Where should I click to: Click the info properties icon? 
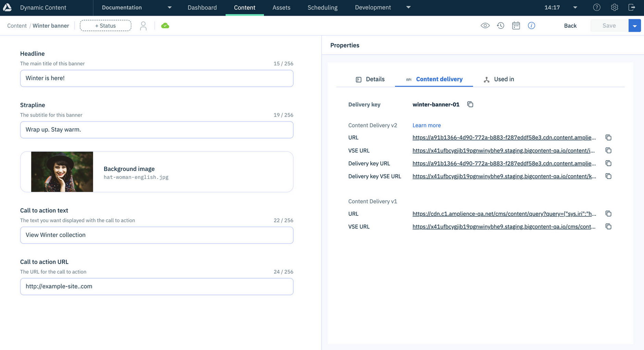(531, 26)
